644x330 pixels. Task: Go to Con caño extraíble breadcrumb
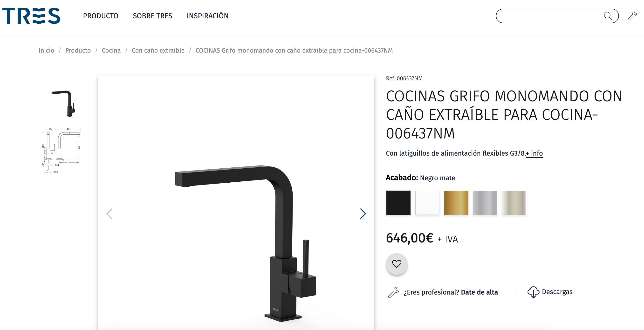(x=158, y=50)
